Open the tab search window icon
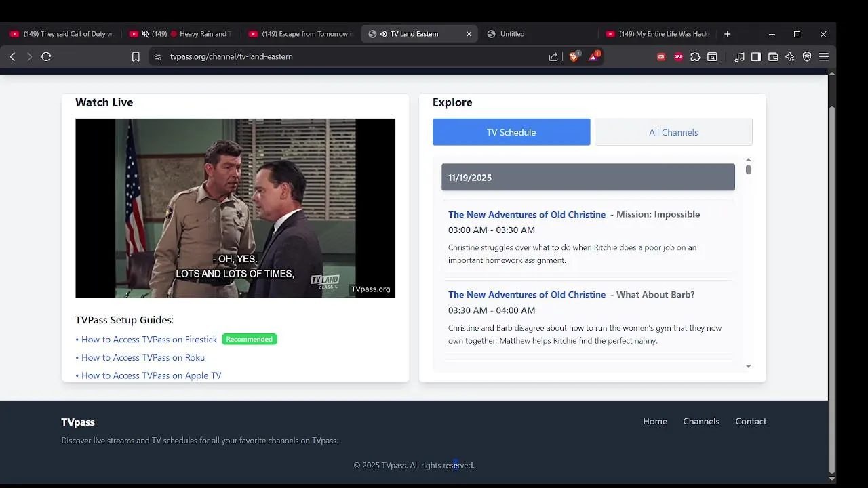This screenshot has height=488, width=868. [712, 57]
